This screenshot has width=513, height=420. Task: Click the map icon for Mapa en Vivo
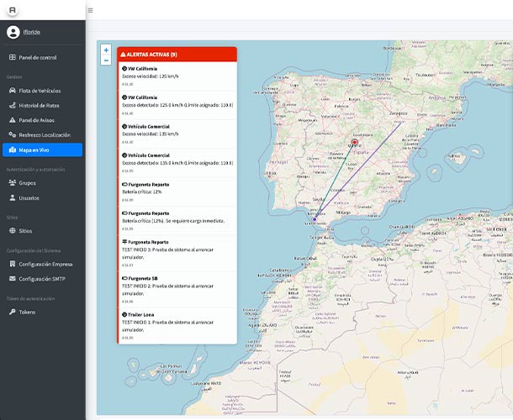tap(13, 150)
